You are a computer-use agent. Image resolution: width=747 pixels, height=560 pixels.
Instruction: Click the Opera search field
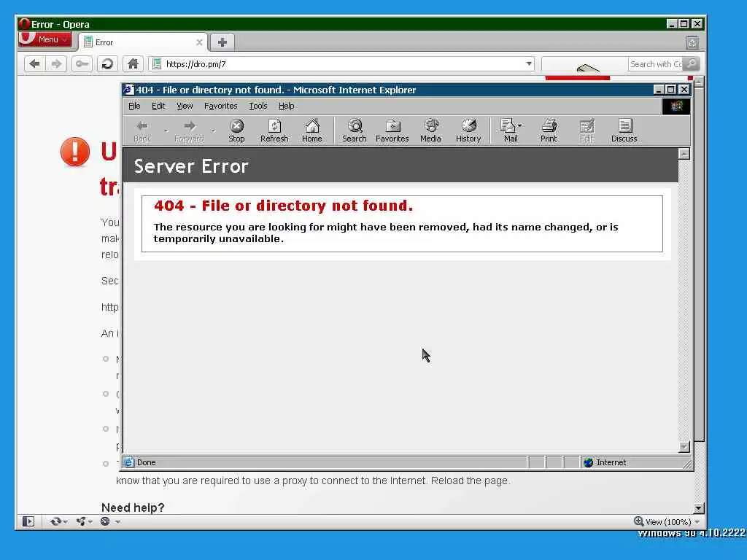(x=656, y=64)
